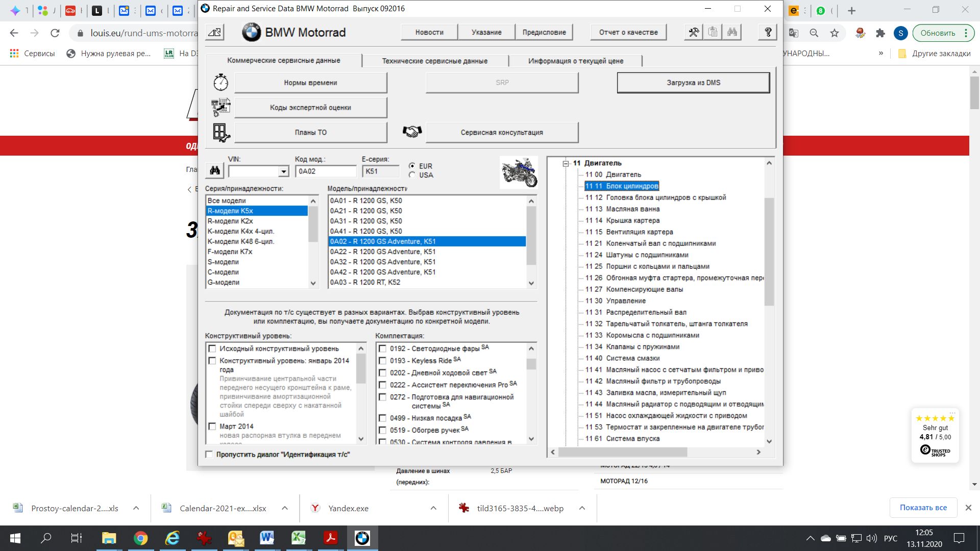Click the binoculars search icon beside VIN
980x551 pixels.
[x=215, y=171]
